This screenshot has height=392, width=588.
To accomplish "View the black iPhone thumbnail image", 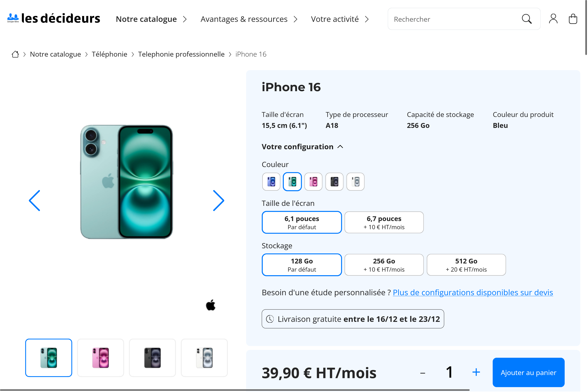I will 152,358.
